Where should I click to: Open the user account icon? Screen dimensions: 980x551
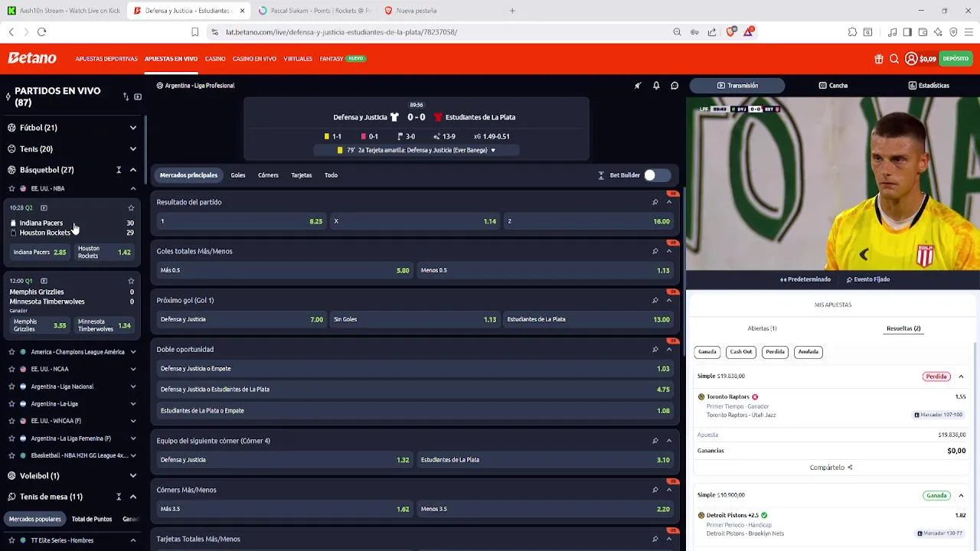point(911,59)
